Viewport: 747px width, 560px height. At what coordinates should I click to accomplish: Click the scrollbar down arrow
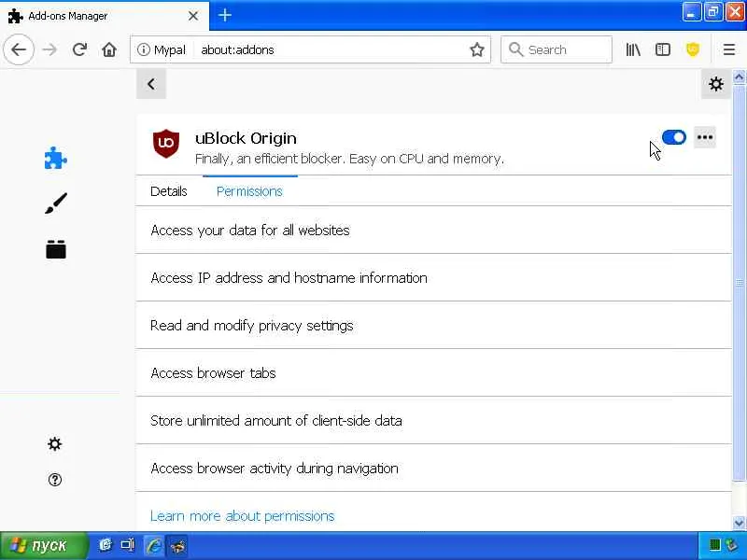[x=739, y=523]
